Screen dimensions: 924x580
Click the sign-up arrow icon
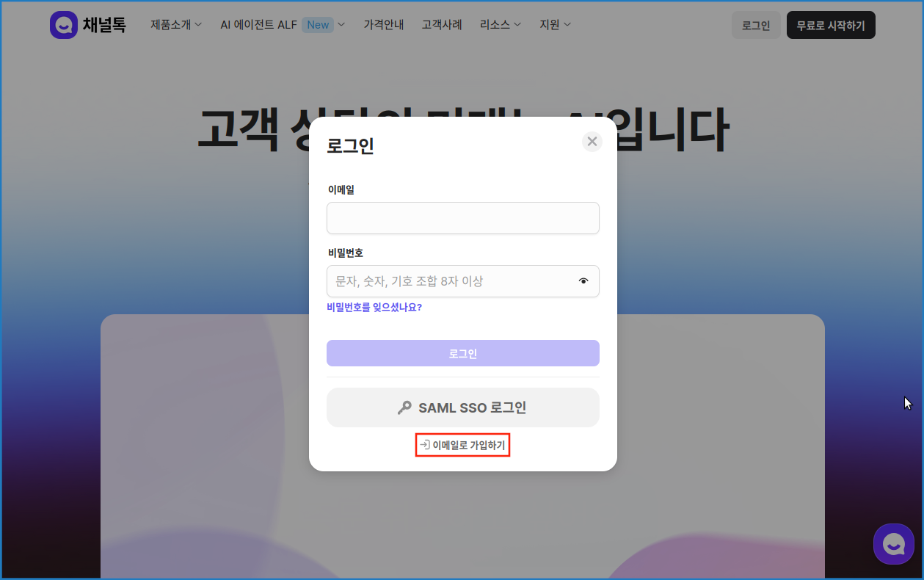(424, 445)
